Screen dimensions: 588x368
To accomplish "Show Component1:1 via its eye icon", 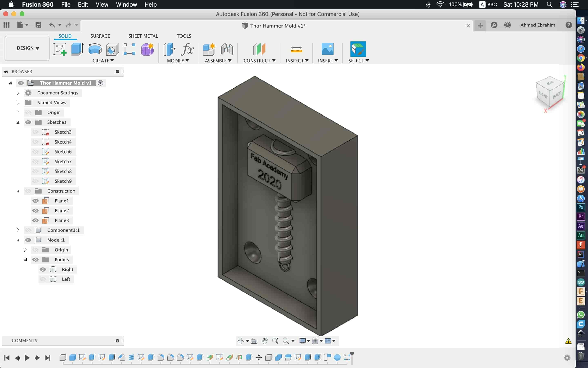I will pos(28,230).
